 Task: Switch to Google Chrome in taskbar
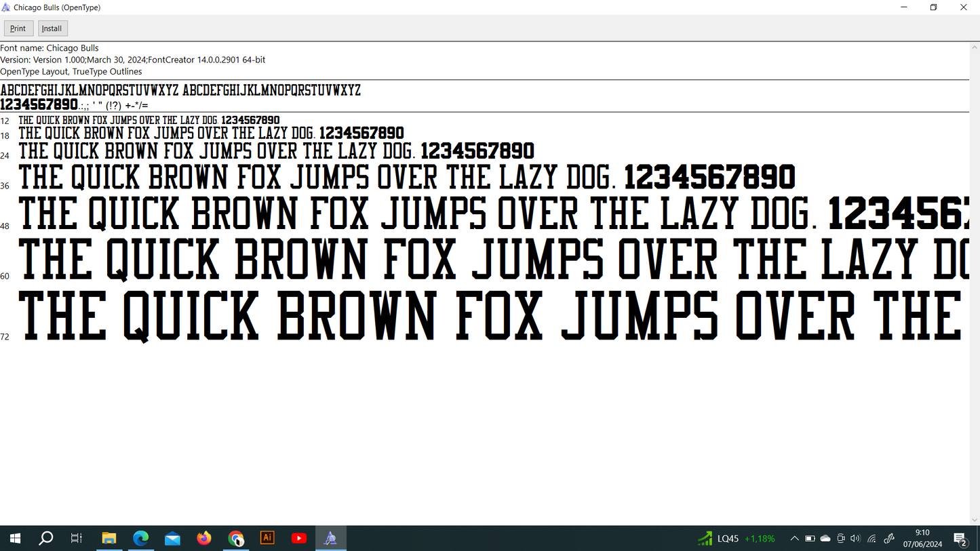pyautogui.click(x=235, y=538)
